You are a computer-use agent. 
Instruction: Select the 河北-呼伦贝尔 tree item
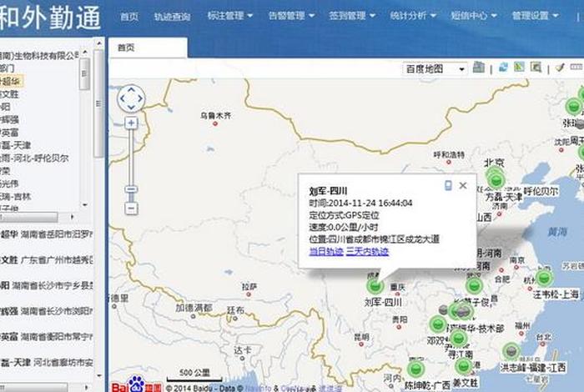coord(34,158)
